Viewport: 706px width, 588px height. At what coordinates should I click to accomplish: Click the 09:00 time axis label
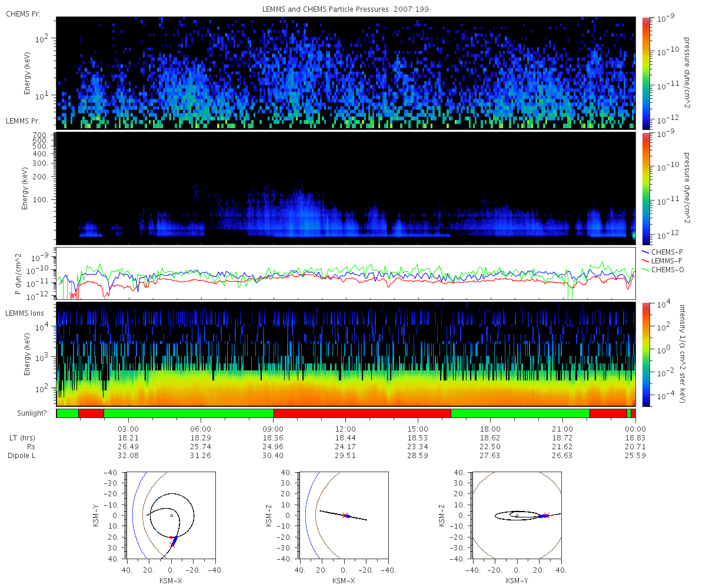coord(273,429)
